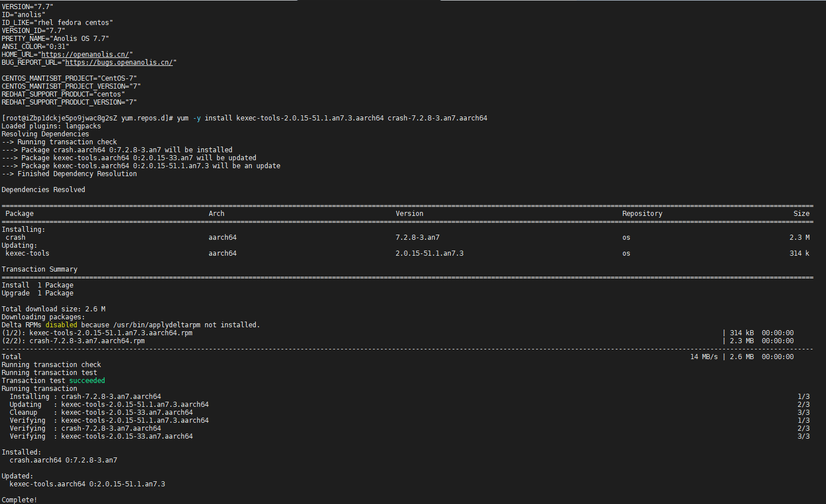Click the "Arch" column header
This screenshot has height=504, width=826.
coord(217,214)
